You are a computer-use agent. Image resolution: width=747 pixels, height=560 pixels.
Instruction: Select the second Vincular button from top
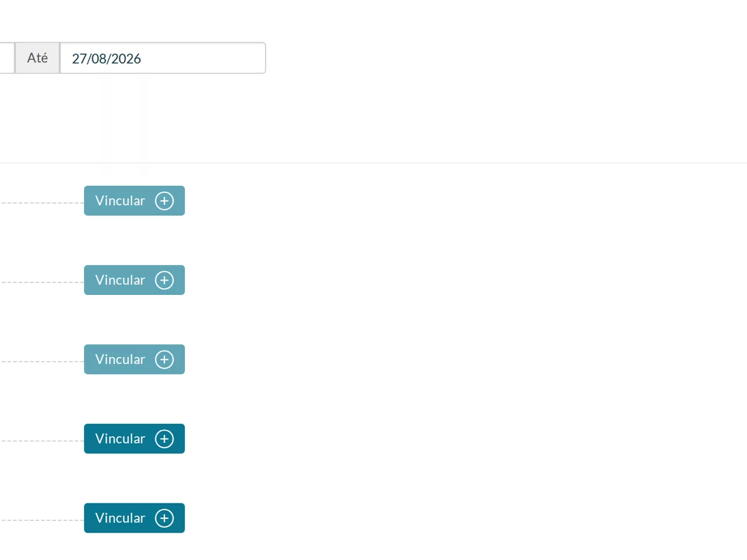(x=134, y=280)
